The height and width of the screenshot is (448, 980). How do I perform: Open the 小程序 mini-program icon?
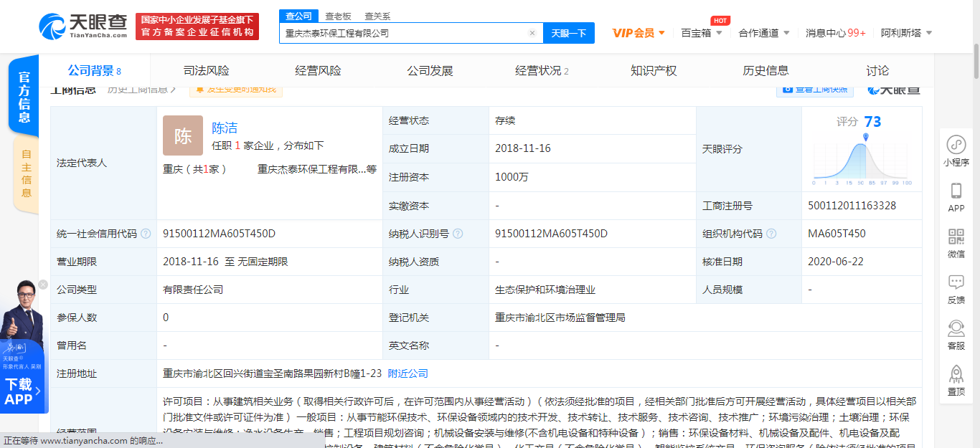click(x=956, y=145)
